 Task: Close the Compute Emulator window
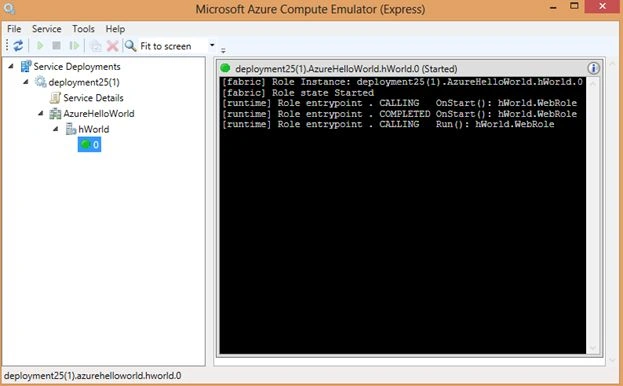(x=603, y=7)
